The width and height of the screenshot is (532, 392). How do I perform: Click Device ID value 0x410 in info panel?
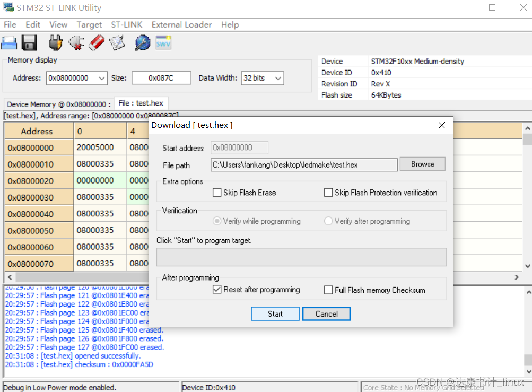[381, 73]
